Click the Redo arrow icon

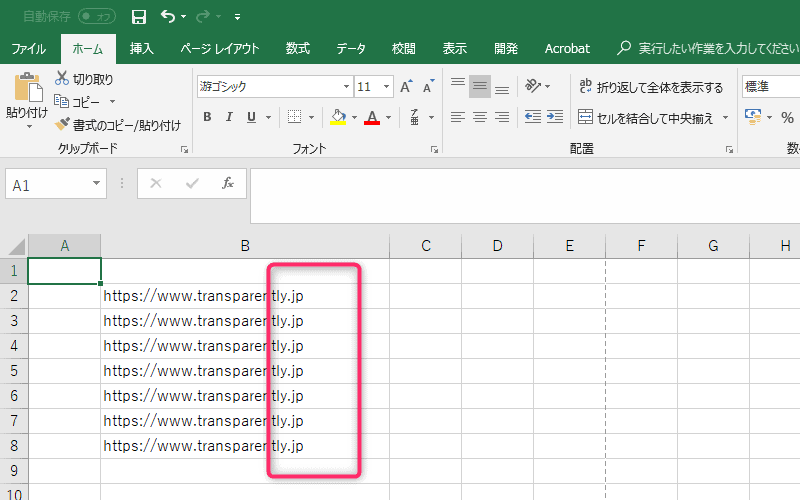coord(203,16)
